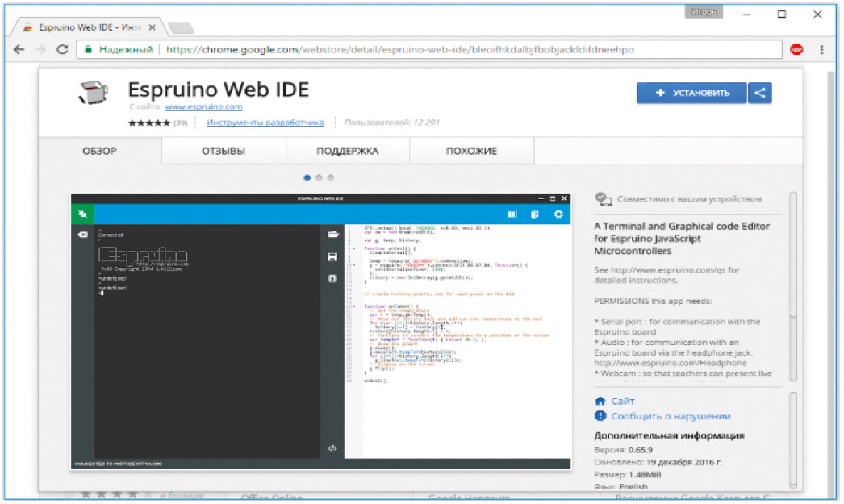Click the Надежный secure label

click(126, 49)
